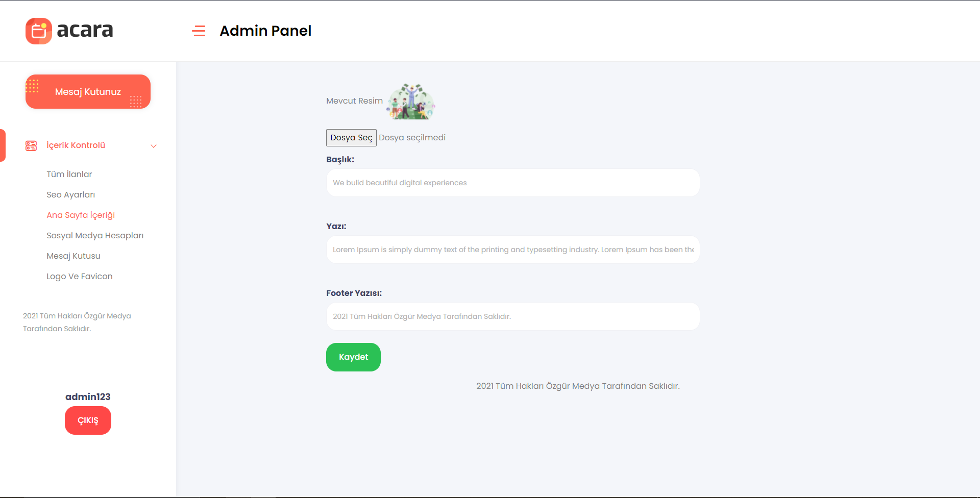The height and width of the screenshot is (498, 980).
Task: Click the İçerik Kontrolü sidebar icon
Action: pos(31,146)
